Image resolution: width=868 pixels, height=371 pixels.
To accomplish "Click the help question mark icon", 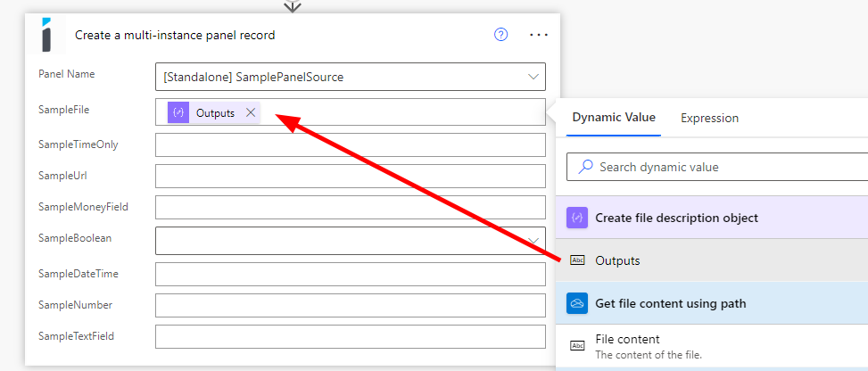I will point(501,35).
